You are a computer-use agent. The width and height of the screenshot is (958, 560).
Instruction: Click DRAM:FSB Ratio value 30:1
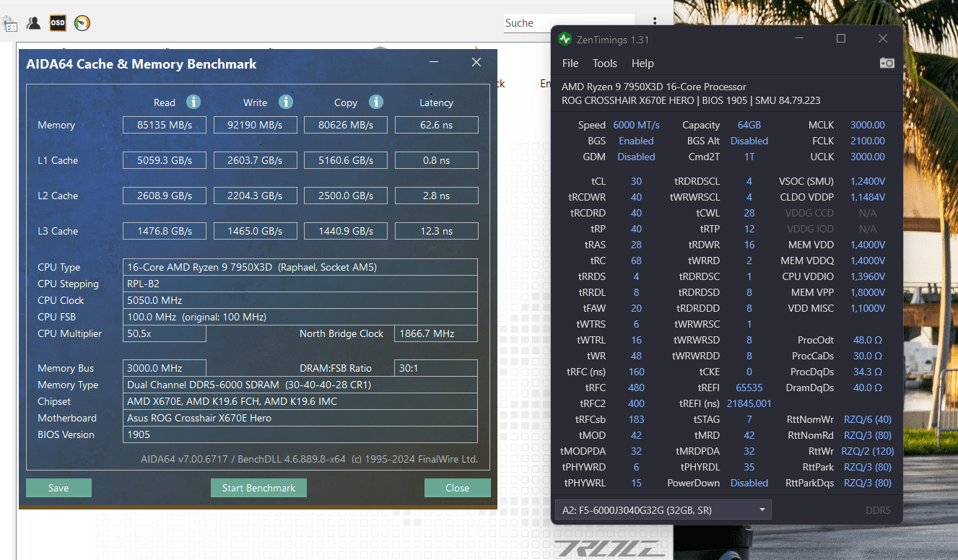click(x=436, y=368)
